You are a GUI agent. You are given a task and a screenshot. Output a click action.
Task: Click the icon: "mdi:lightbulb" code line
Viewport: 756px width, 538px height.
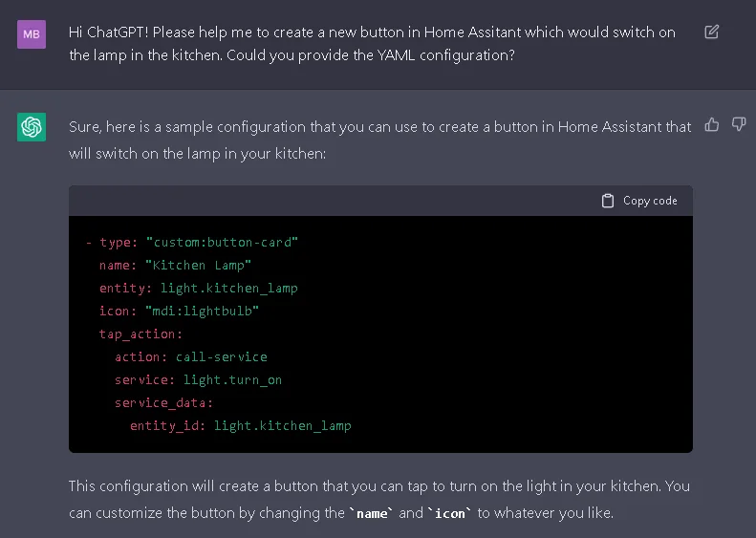point(180,311)
